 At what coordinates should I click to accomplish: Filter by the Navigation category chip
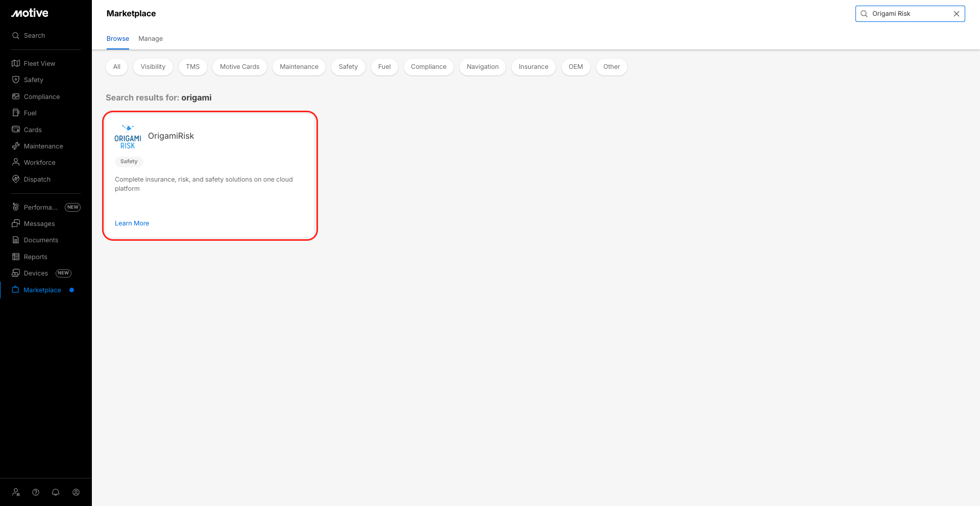[x=483, y=67]
